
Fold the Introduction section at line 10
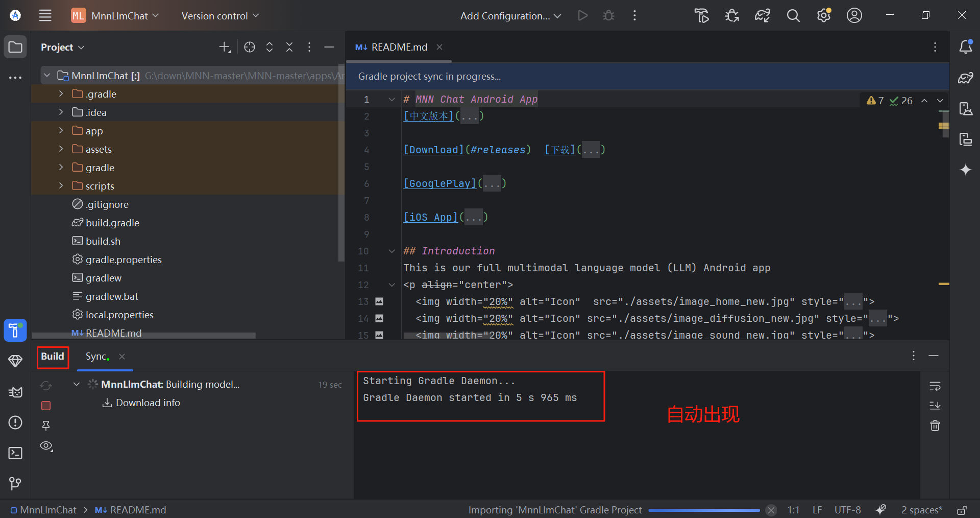coord(392,251)
